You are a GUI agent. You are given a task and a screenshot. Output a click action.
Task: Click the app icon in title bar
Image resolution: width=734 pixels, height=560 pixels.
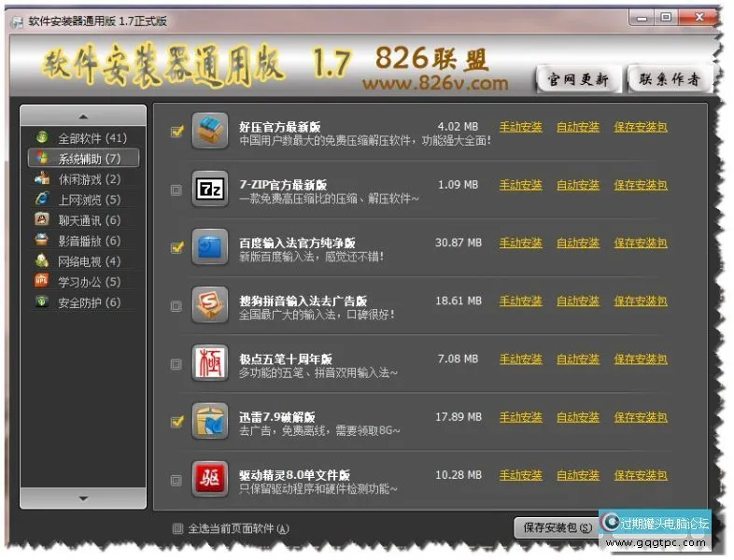tap(18, 21)
